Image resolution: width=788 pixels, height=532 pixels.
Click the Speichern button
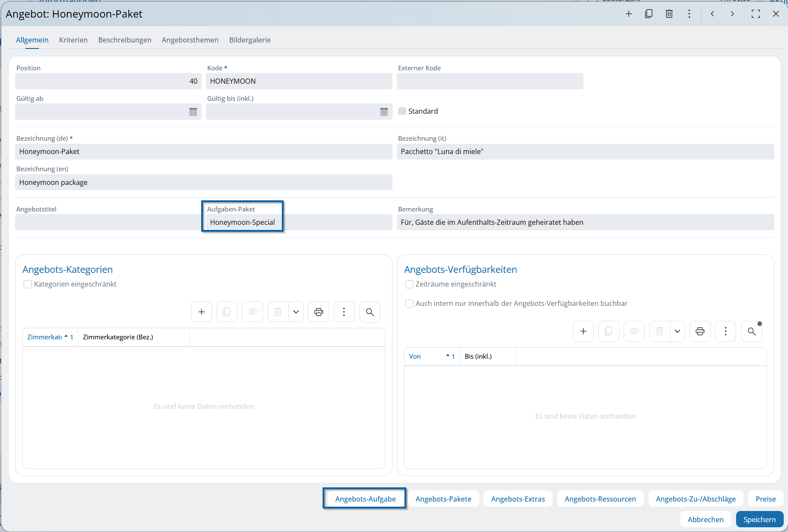point(759,519)
